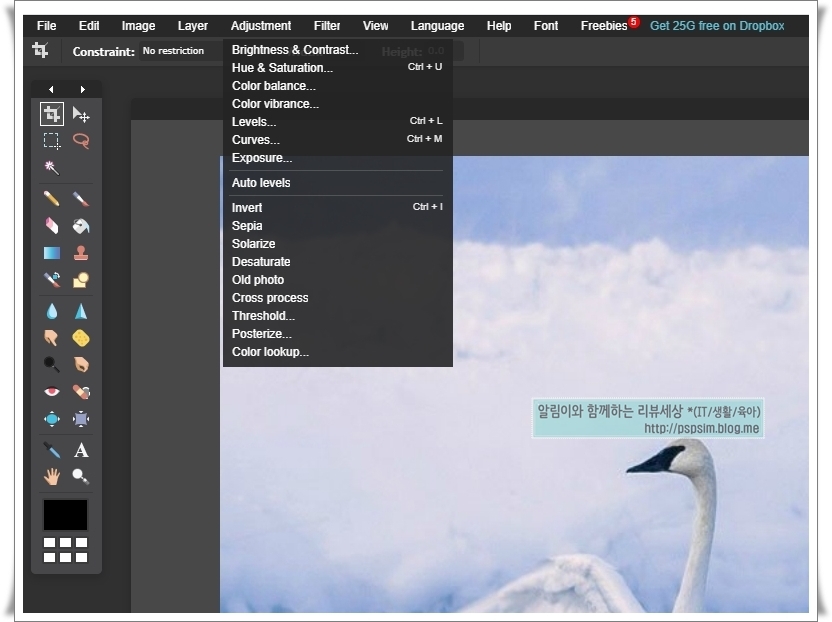832x622 pixels.
Task: Apply Auto levels adjustment
Action: click(x=338, y=183)
